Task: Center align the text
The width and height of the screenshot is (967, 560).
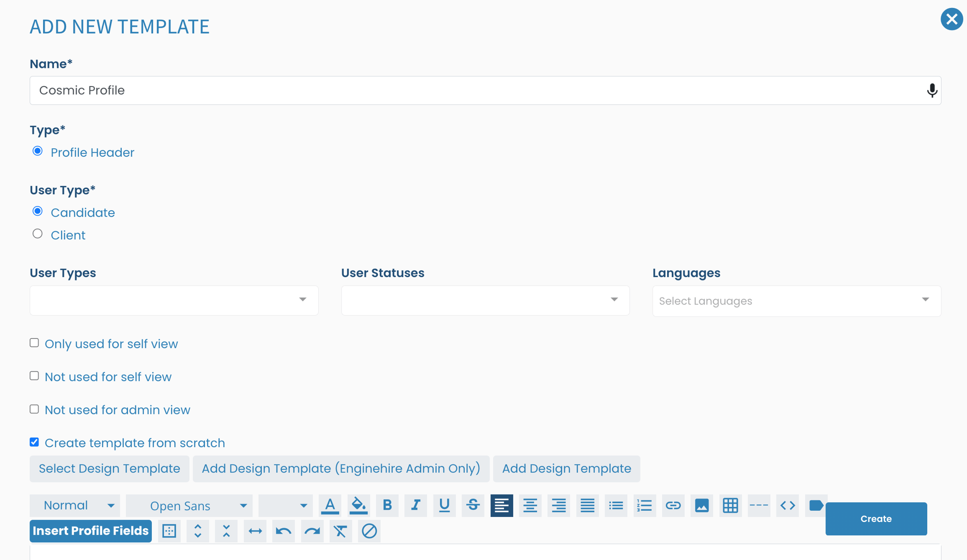Action: point(530,506)
